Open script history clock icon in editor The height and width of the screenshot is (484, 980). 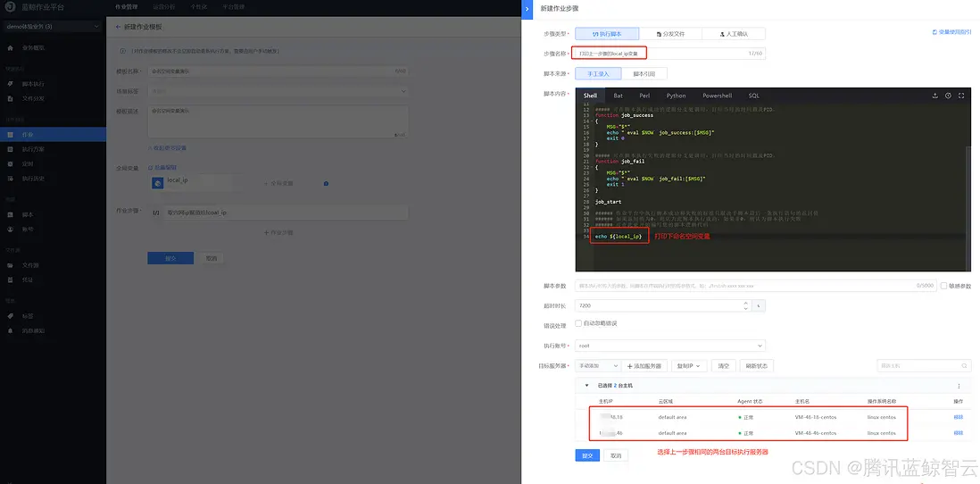[x=948, y=96]
